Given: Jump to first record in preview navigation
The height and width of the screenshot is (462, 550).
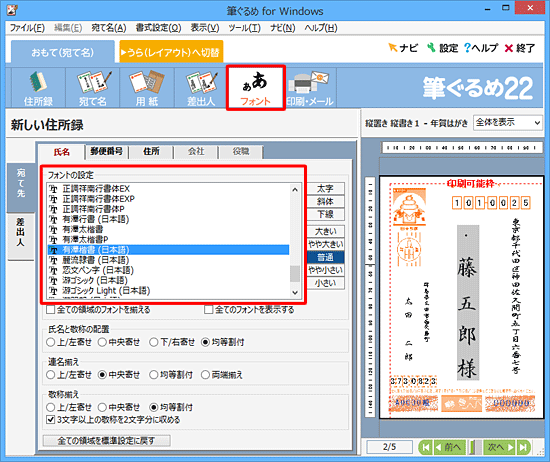Looking at the screenshot, I should (426, 447).
